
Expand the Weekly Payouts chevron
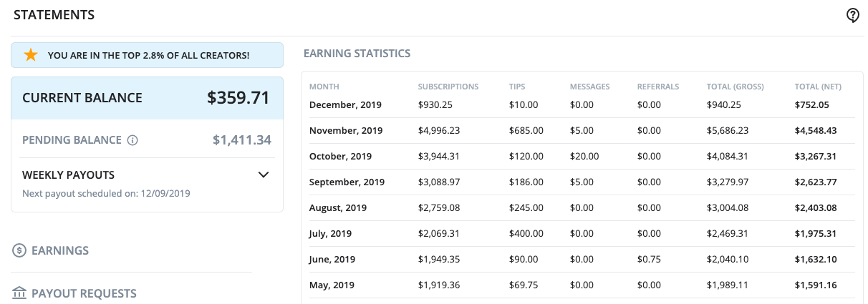[x=264, y=175]
